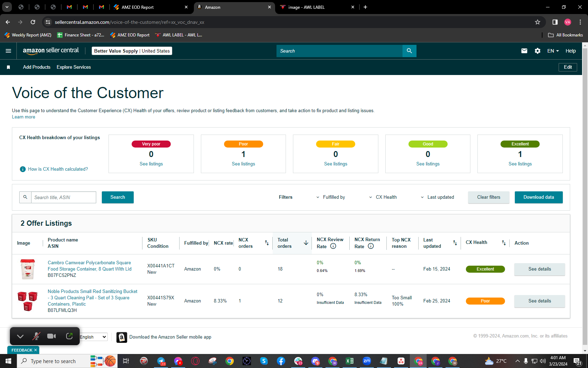Click See details for Cambro Camwear container
588x368 pixels.
click(539, 269)
